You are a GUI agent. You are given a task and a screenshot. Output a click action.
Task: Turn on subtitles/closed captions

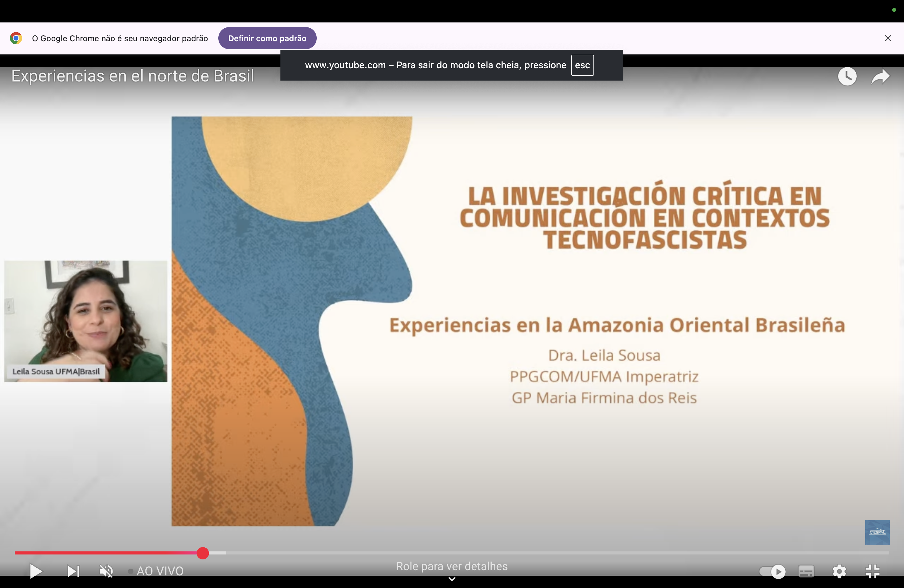(x=806, y=571)
